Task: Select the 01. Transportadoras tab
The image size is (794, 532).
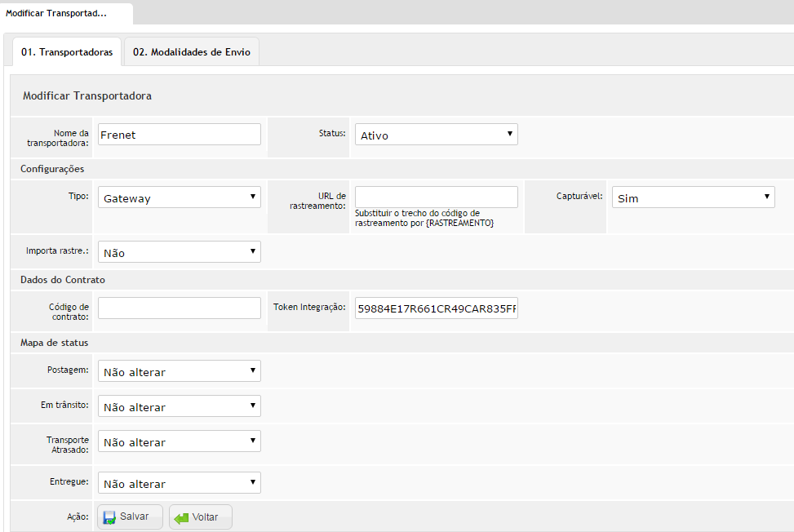Action: (x=67, y=52)
